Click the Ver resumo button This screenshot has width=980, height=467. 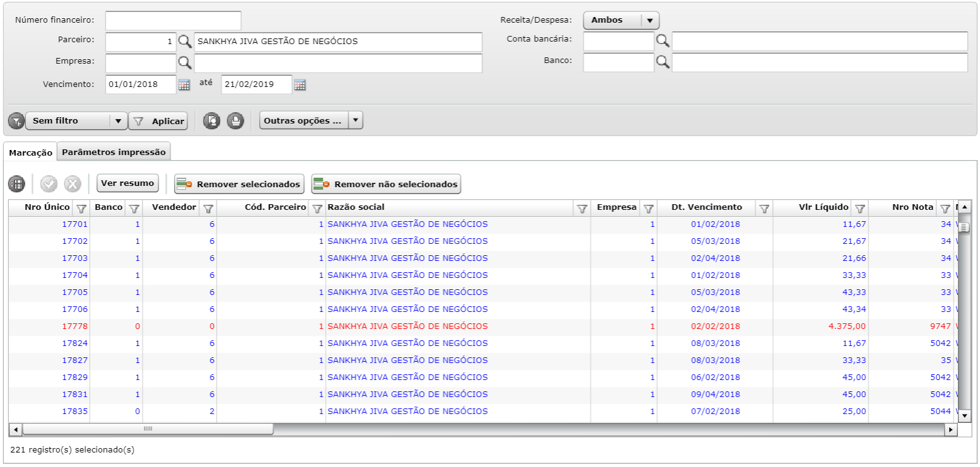[127, 183]
